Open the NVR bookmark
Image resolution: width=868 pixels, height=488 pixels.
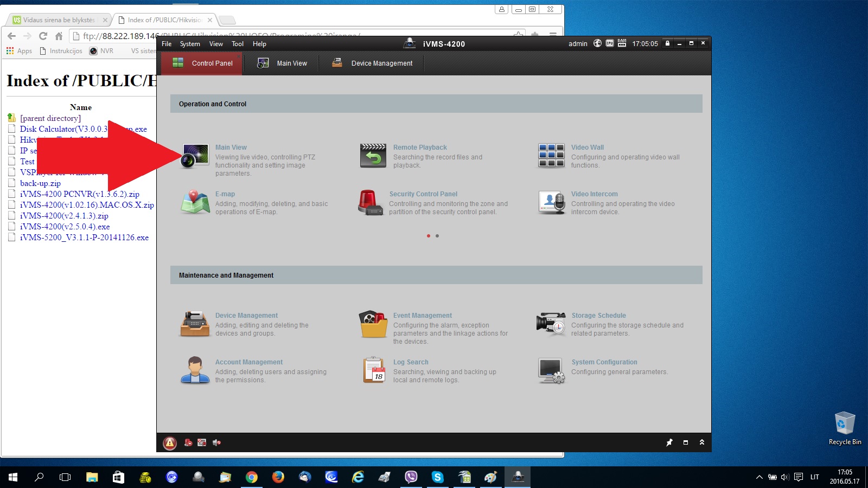101,51
